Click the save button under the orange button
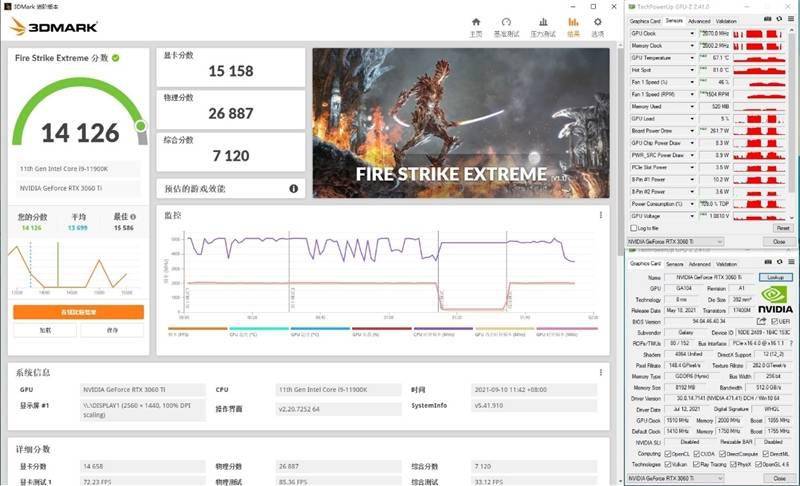 112,330
